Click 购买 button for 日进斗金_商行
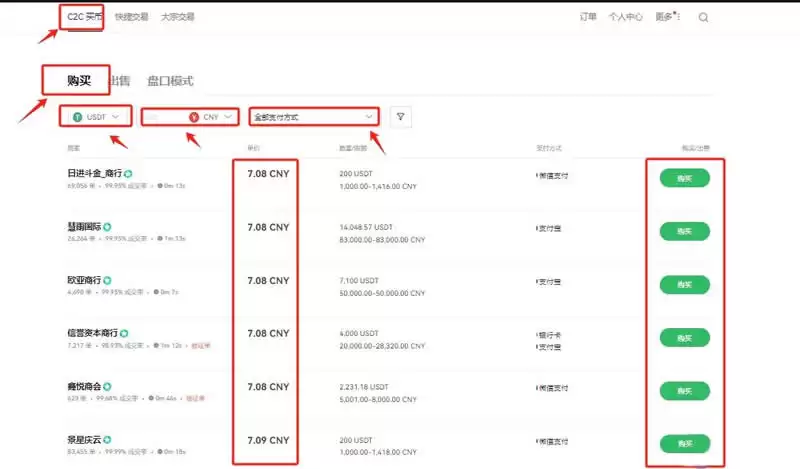Viewport: 800px width, 469px height. coord(684,178)
